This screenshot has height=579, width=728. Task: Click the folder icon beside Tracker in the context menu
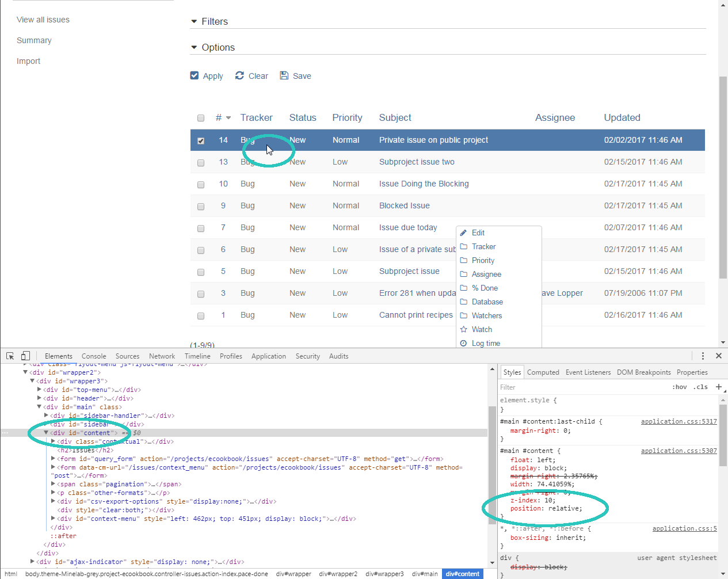(x=464, y=246)
